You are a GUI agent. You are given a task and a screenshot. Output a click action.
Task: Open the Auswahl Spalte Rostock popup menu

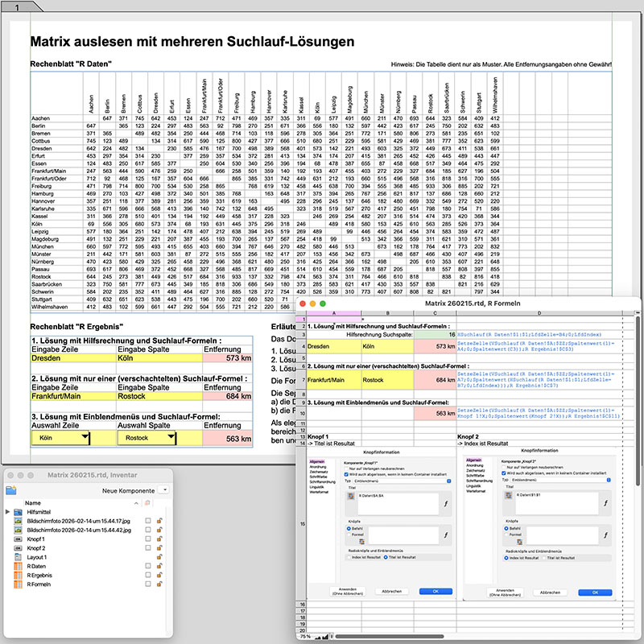[146, 438]
